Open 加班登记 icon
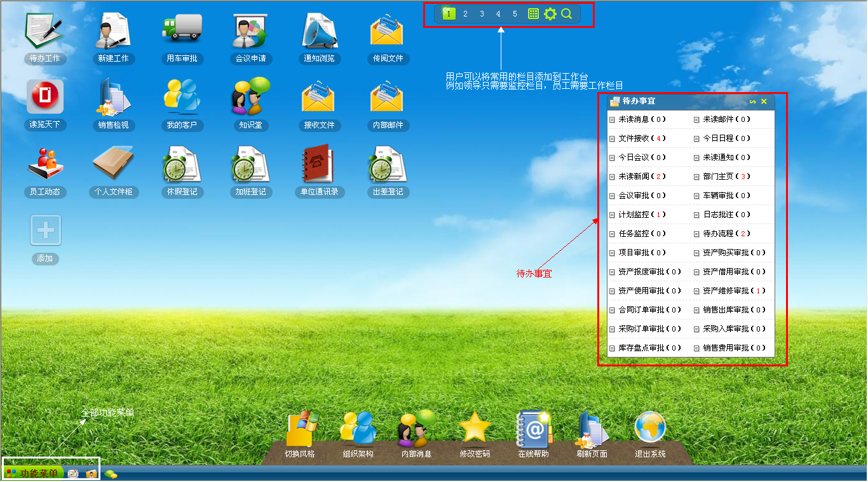Image resolution: width=868 pixels, height=482 pixels. (250, 163)
